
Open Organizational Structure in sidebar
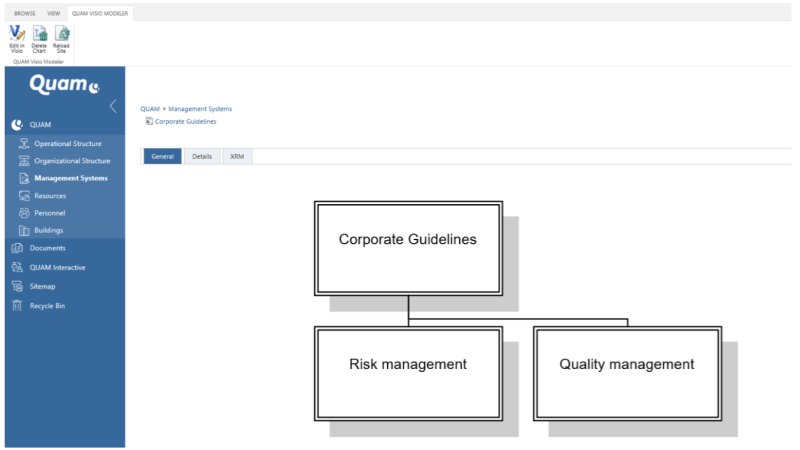coord(72,161)
